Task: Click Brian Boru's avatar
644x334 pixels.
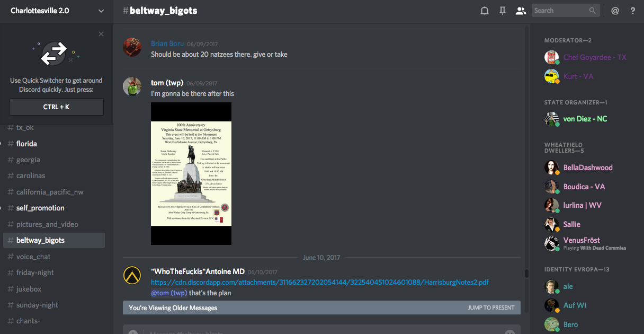Action: coord(132,47)
